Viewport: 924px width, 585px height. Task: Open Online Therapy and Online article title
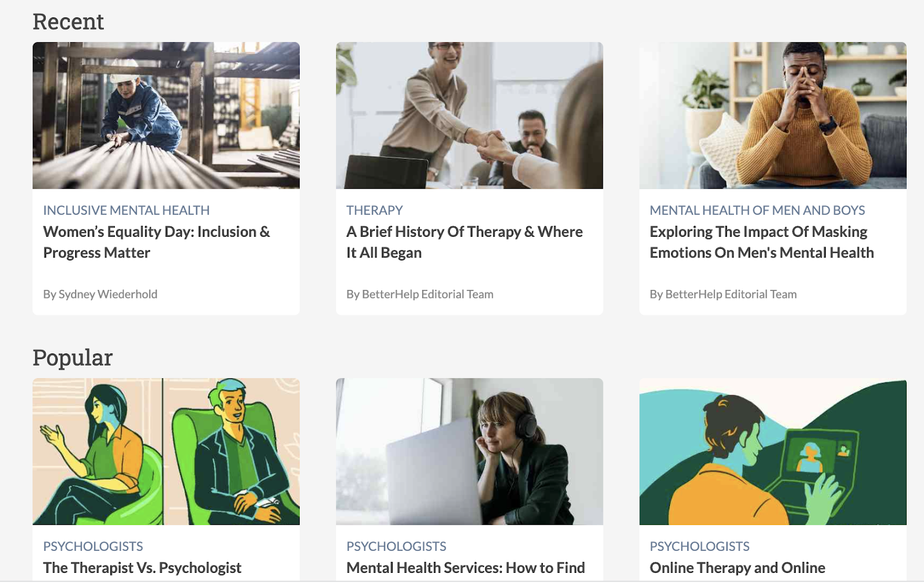[737, 568]
